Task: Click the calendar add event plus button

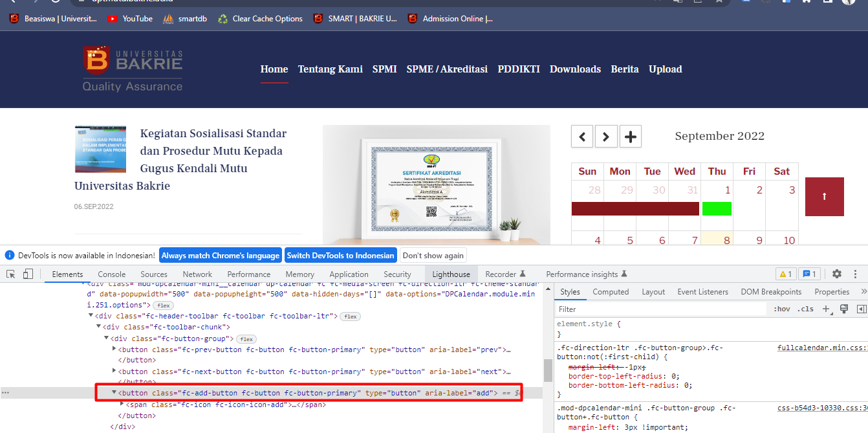Action: 631,137
